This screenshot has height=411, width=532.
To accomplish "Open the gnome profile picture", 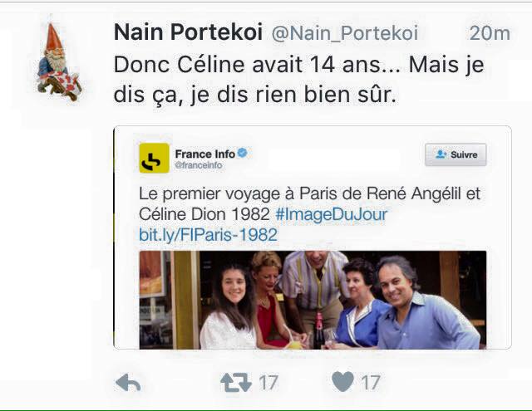I will (x=59, y=62).
